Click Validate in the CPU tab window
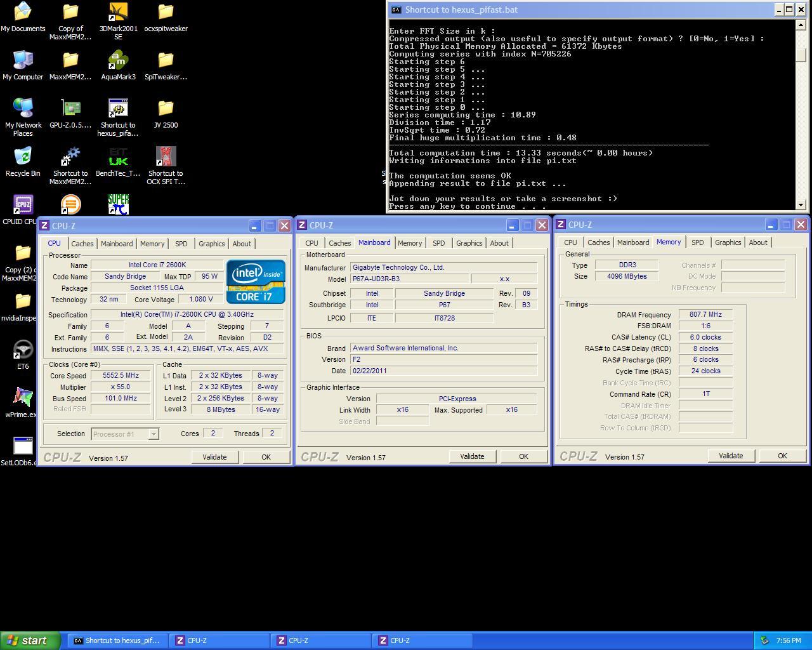The width and height of the screenshot is (812, 650). pyautogui.click(x=214, y=457)
